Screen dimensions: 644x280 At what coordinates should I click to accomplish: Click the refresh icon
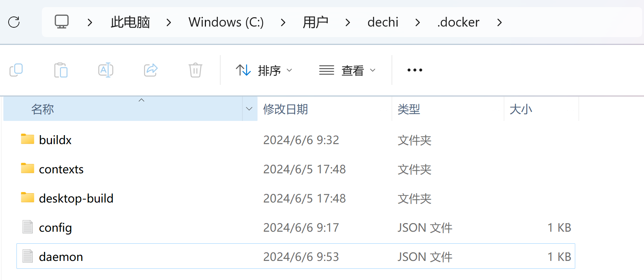[14, 22]
